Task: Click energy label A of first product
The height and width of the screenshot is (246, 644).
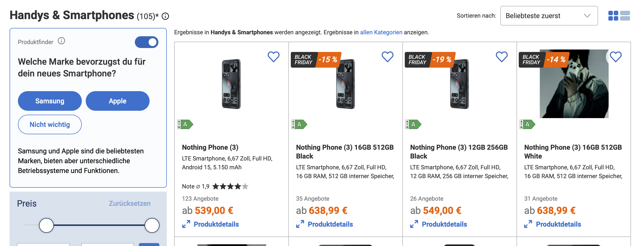Action: [x=185, y=124]
